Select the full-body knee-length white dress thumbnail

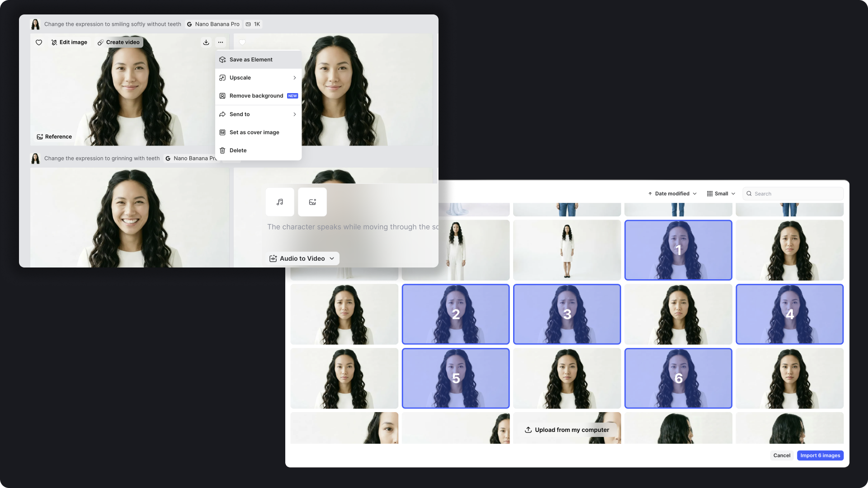(x=567, y=250)
